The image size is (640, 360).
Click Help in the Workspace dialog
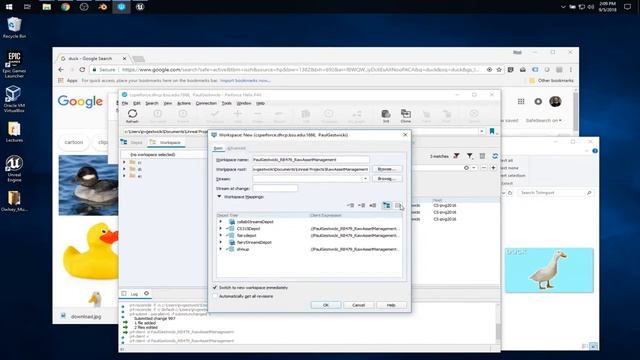391,305
